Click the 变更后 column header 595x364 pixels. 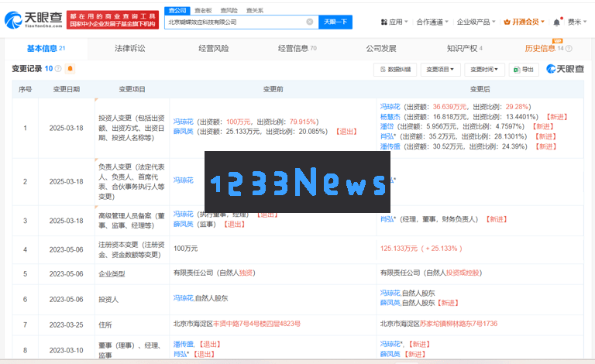480,89
